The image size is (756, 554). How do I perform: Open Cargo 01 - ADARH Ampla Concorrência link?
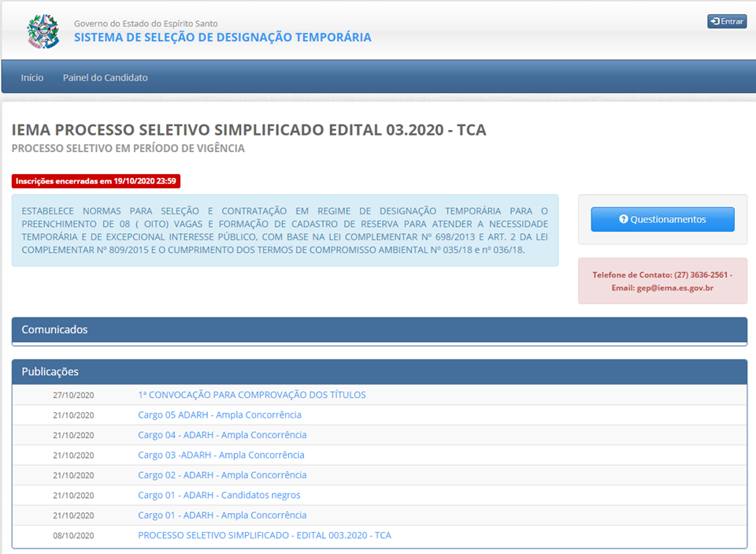click(222, 515)
